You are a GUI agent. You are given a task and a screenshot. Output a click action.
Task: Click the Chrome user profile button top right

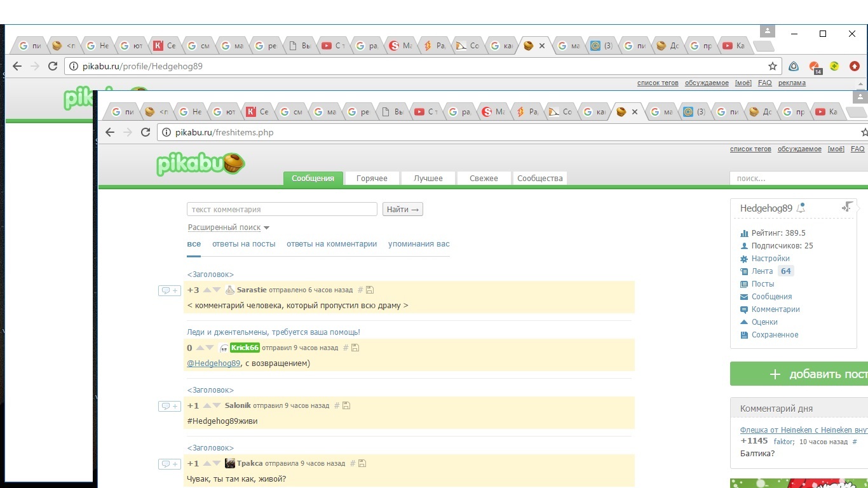[768, 31]
